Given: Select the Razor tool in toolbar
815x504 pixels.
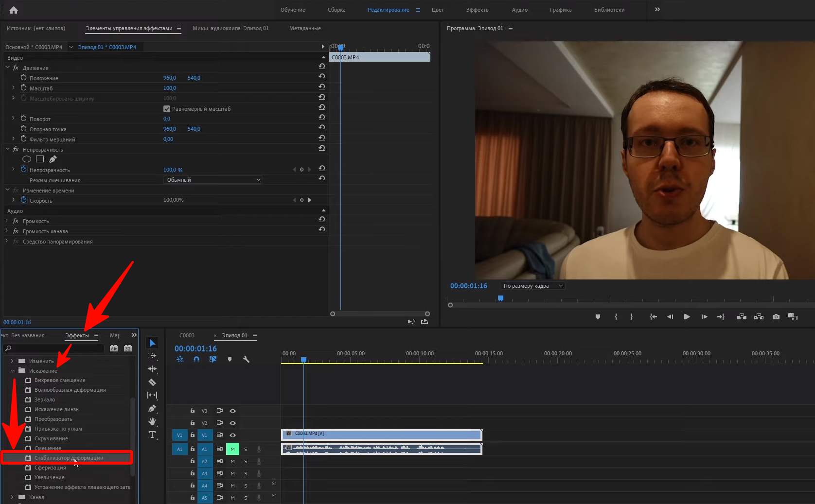Looking at the screenshot, I should [x=152, y=382].
